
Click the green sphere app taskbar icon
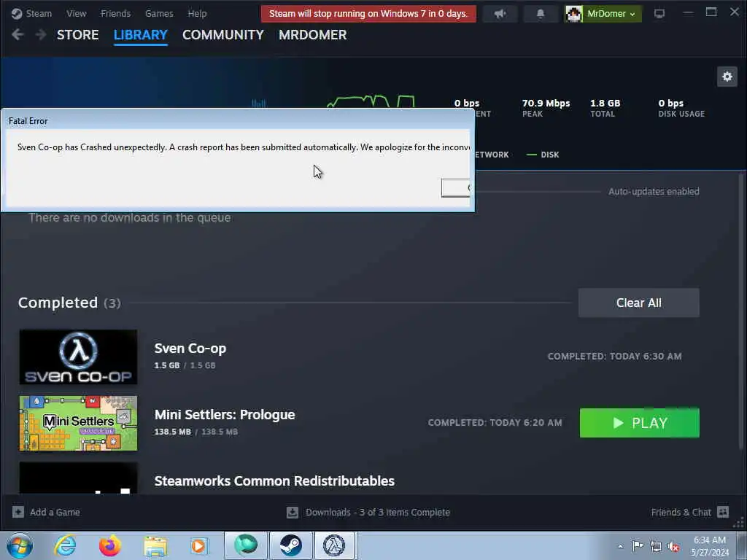click(x=246, y=545)
